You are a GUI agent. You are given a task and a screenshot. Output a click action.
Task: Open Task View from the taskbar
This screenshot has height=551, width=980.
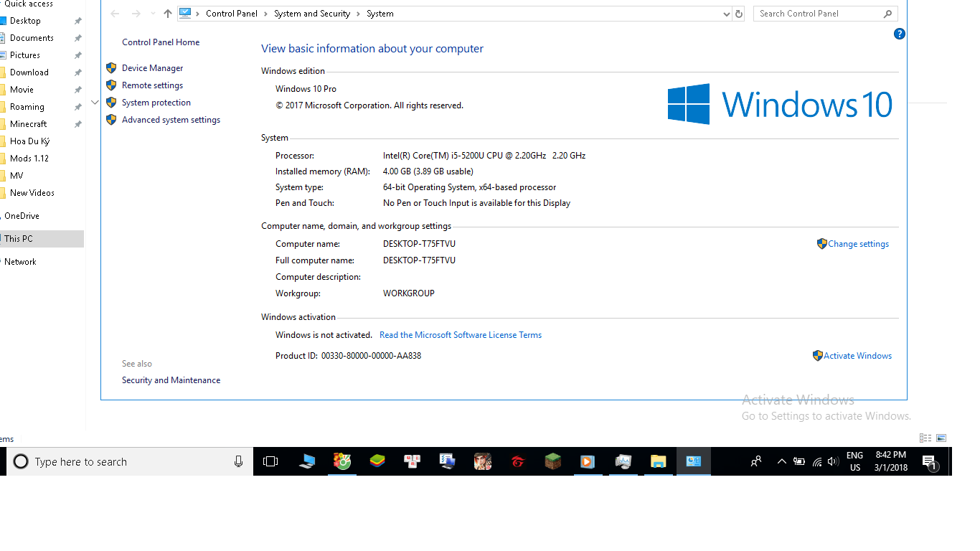[x=270, y=461]
